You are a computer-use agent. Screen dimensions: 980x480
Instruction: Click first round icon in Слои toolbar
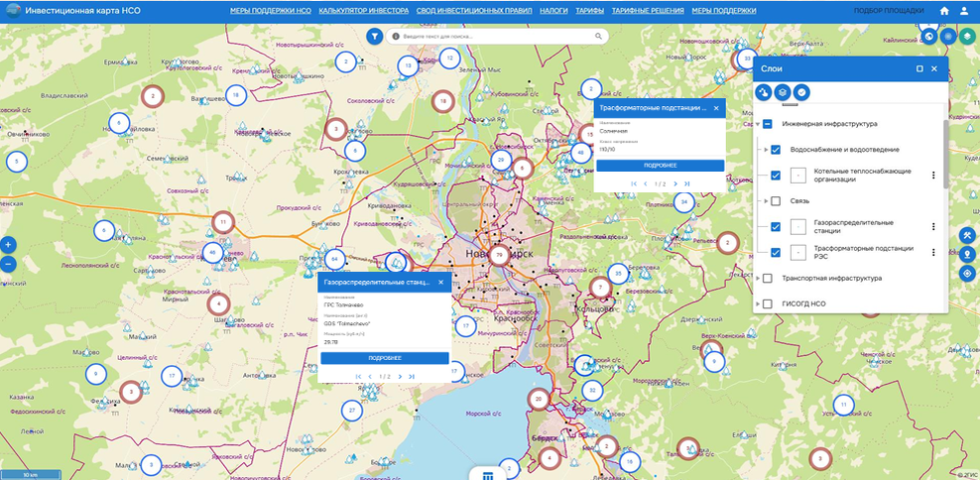[763, 92]
